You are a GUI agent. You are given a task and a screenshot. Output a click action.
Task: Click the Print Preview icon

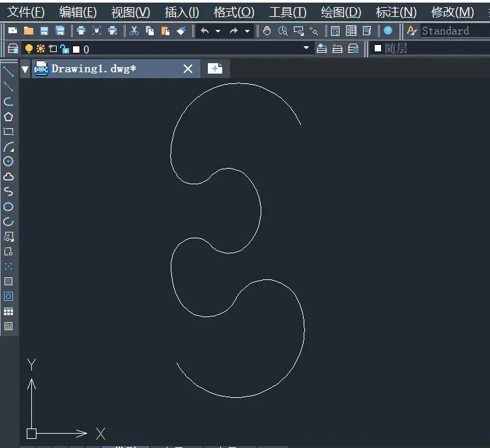click(97, 31)
